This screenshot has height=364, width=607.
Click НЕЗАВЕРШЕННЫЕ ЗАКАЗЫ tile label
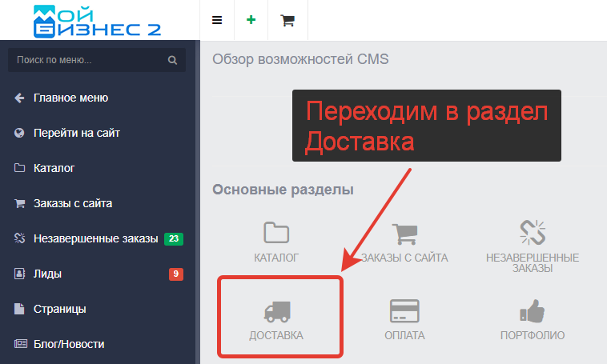pos(533,263)
